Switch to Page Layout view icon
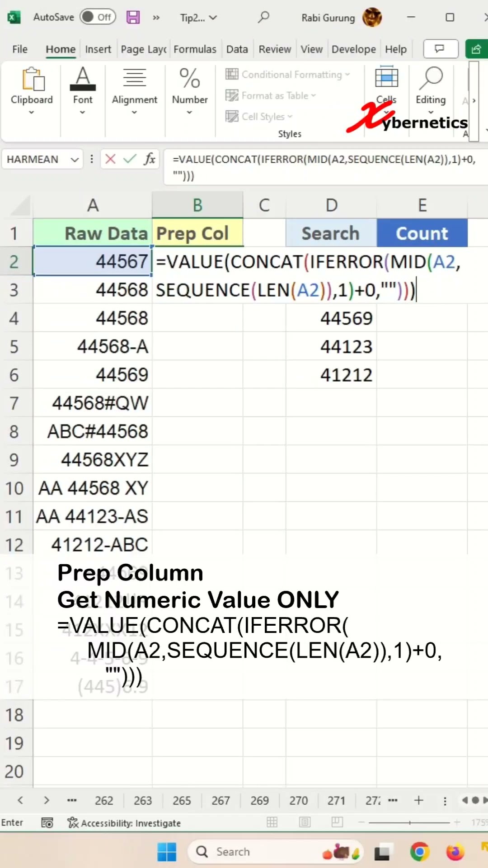The width and height of the screenshot is (488, 868). point(305,822)
